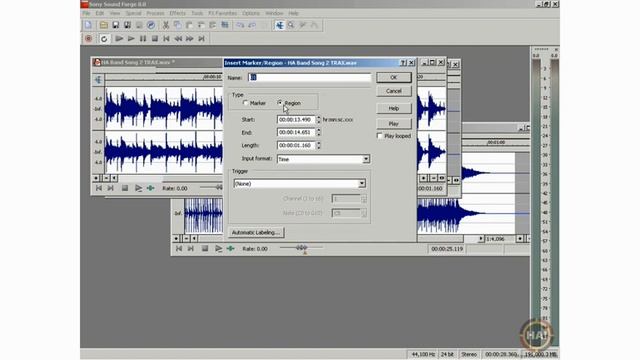640x360 pixels.
Task: Select the highlighted Edit tool icon
Action: pyautogui.click(x=280, y=25)
